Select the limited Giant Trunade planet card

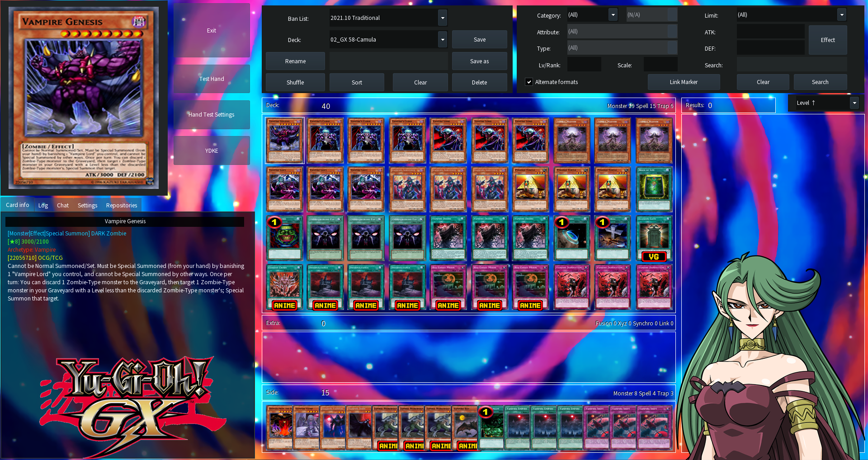[571, 238]
